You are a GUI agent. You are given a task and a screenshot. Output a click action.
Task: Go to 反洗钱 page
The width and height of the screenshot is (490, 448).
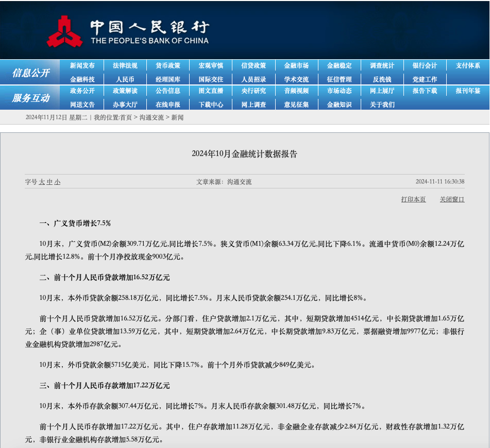click(382, 79)
